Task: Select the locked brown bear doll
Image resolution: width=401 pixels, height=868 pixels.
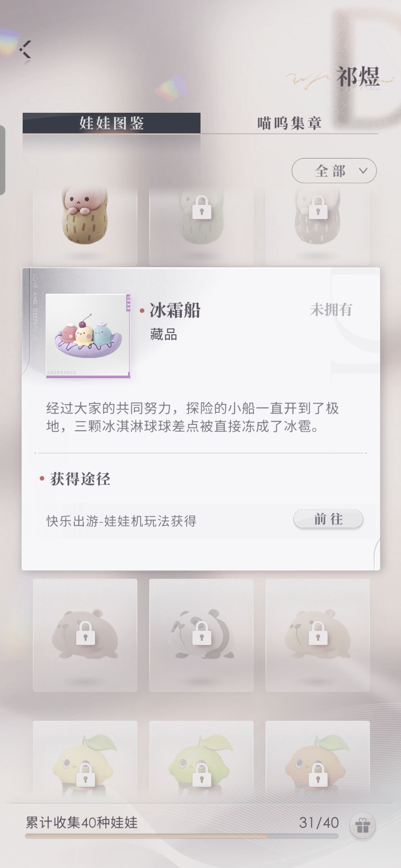Action: pos(85,635)
